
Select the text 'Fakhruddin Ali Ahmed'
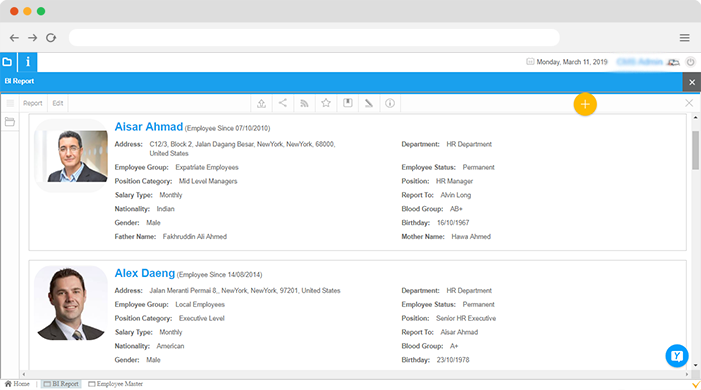[194, 237]
